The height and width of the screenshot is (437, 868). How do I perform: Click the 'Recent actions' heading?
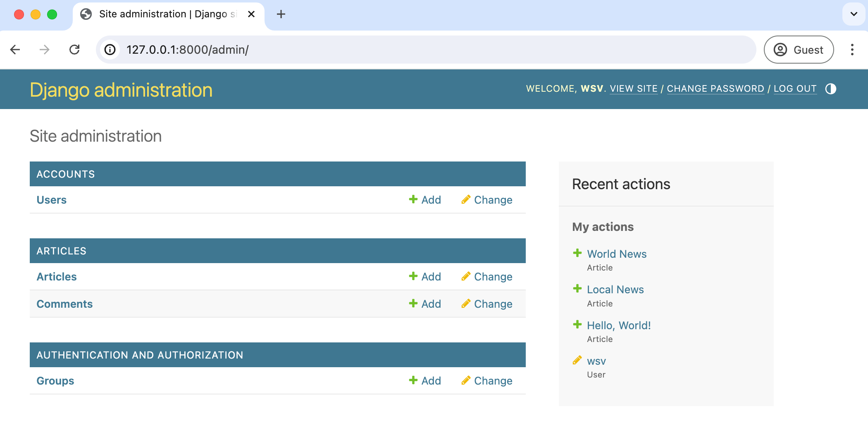point(621,184)
